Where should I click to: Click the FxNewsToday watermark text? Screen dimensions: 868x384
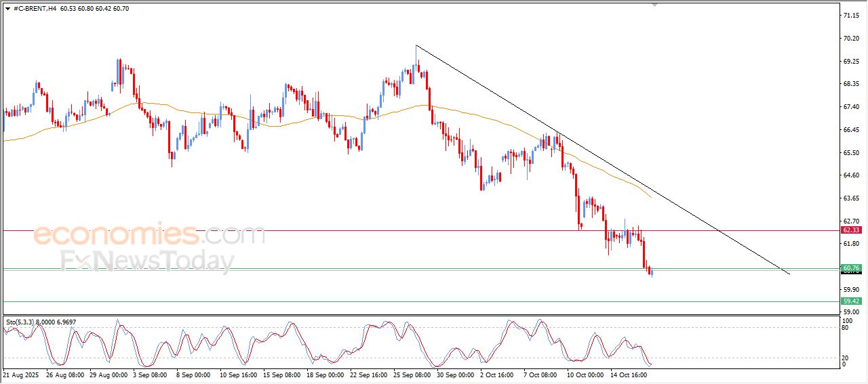(x=147, y=261)
